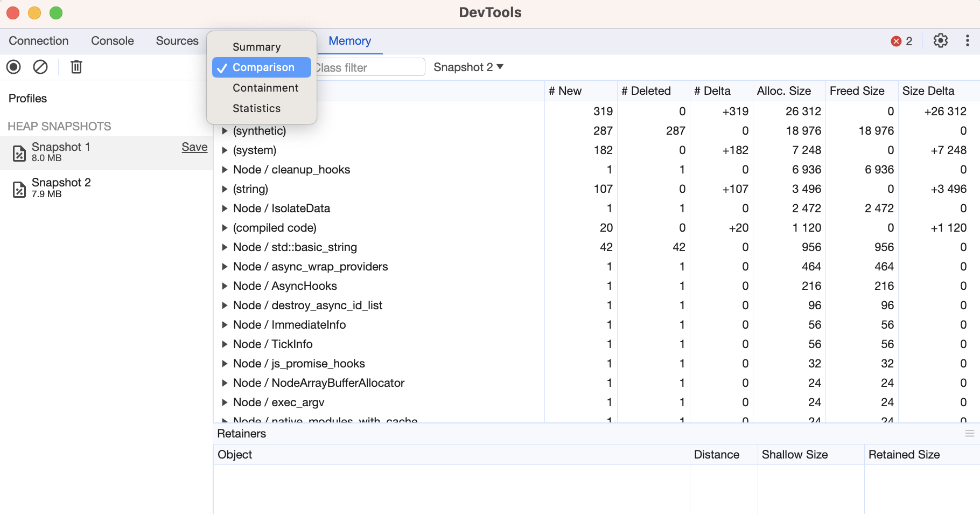The image size is (980, 514).
Task: Expand the (compiled code) row
Action: [x=225, y=228]
